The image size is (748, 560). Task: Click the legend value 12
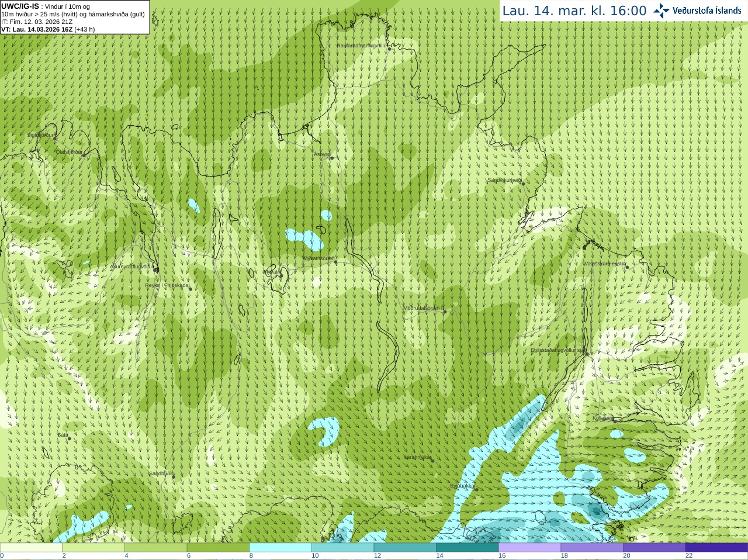[x=378, y=556]
